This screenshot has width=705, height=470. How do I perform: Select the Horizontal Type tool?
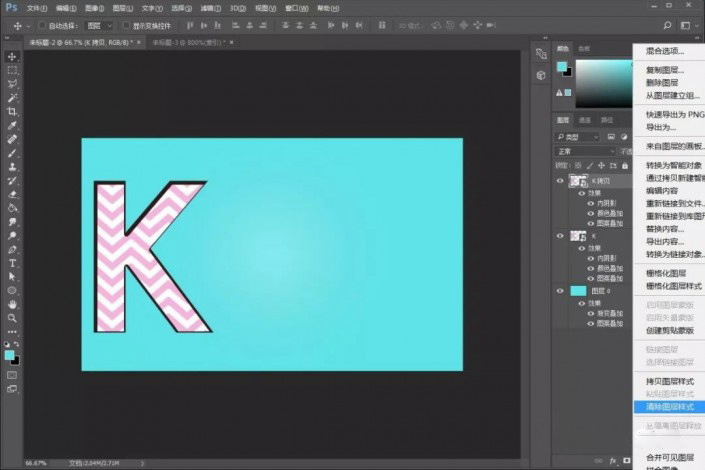click(12, 263)
